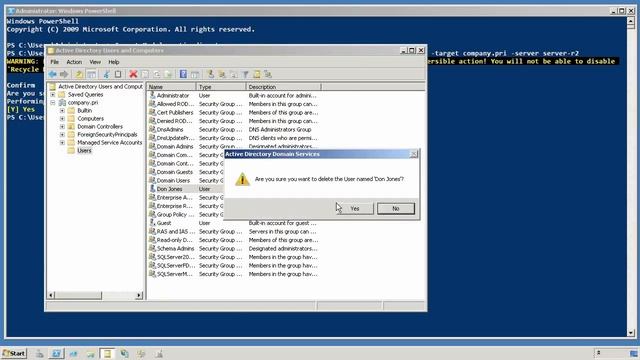Sort by the Type column header
Image resolution: width=640 pixels, height=360 pixels.
click(x=221, y=87)
